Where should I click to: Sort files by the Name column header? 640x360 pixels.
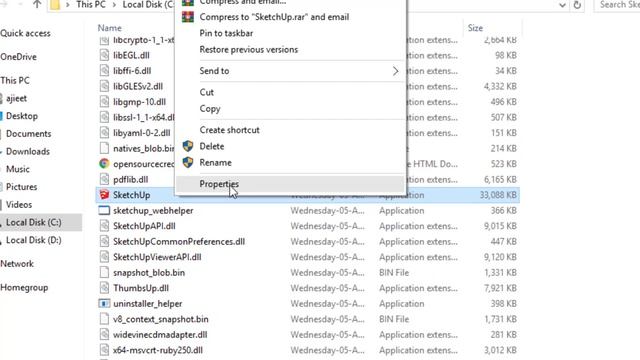pos(109,28)
